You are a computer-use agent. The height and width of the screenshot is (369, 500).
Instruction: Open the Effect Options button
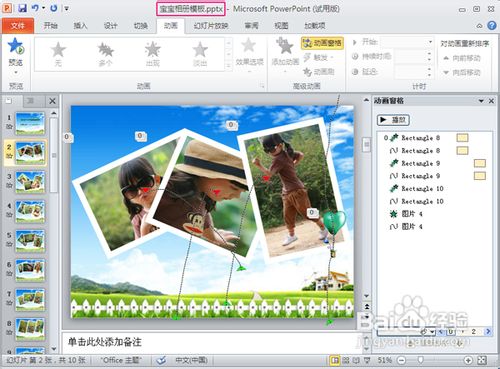249,55
